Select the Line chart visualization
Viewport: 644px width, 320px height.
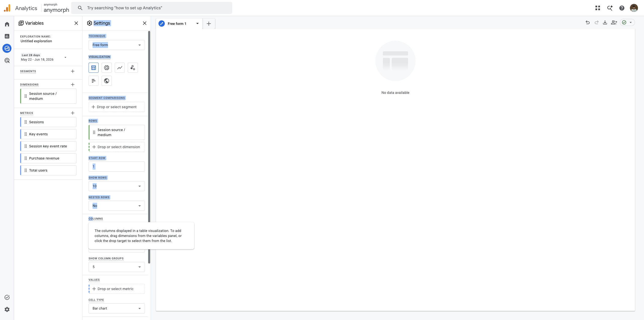120,68
